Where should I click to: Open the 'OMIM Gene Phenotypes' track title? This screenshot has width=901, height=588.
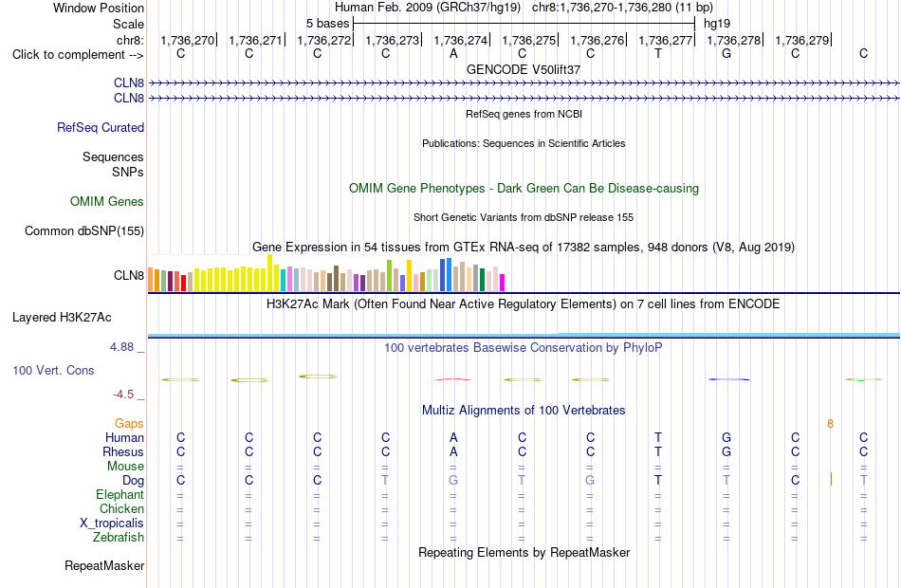coord(524,189)
